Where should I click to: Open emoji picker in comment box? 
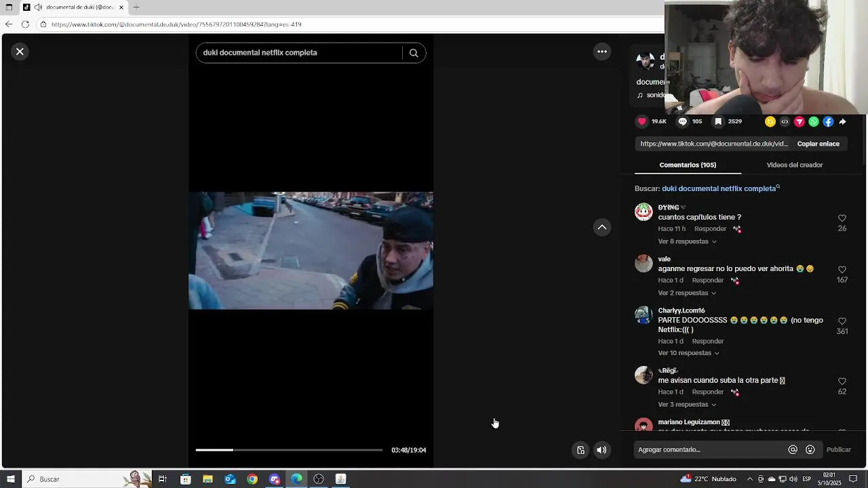point(810,449)
